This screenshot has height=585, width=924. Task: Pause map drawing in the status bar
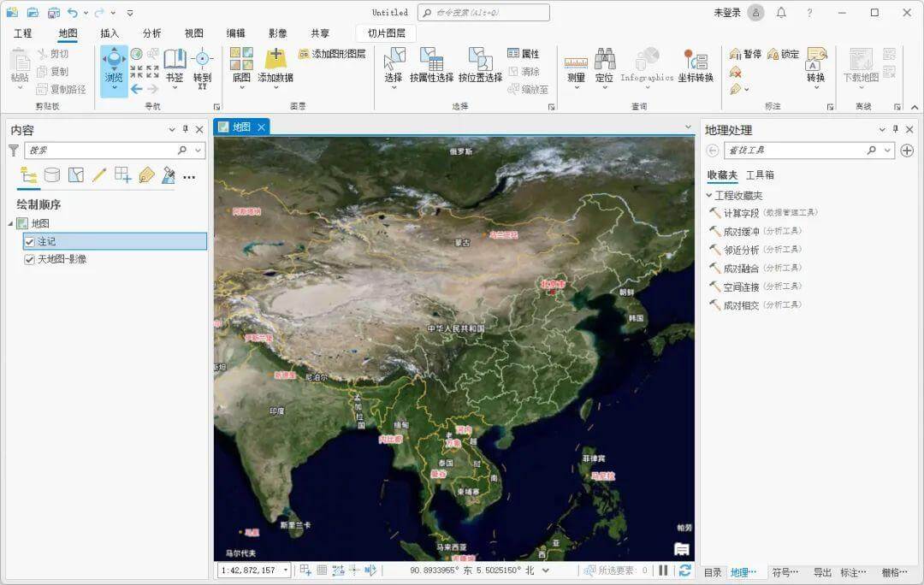[665, 569]
